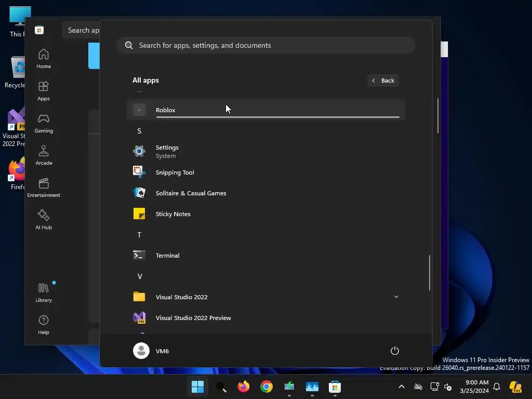532x399 pixels.
Task: Launch Settings from the All apps list
Action: (x=265, y=151)
